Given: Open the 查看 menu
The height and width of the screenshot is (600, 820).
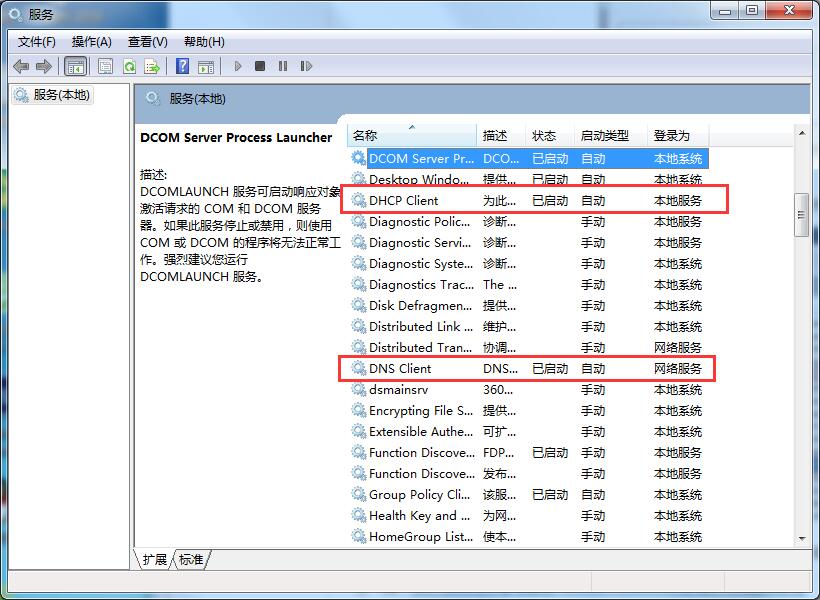Looking at the screenshot, I should point(146,41).
